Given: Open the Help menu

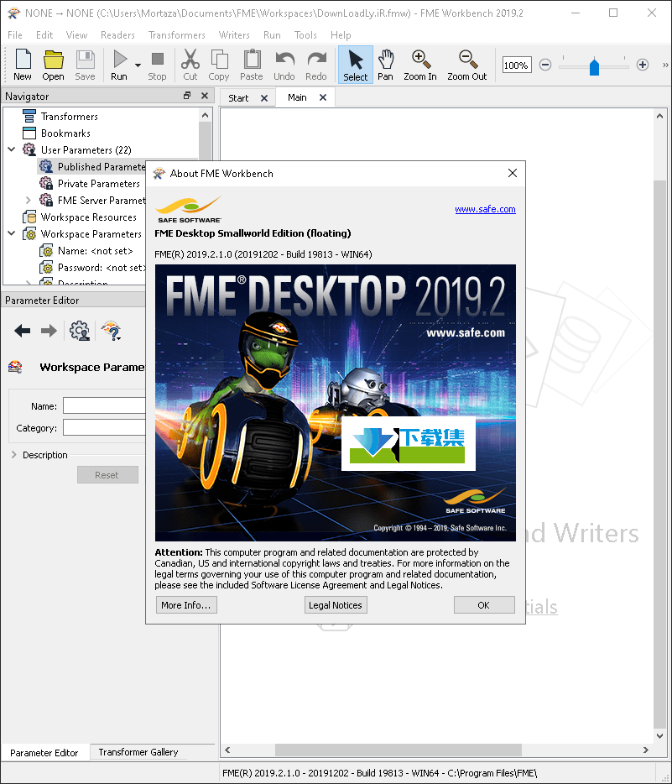Looking at the screenshot, I should point(341,35).
